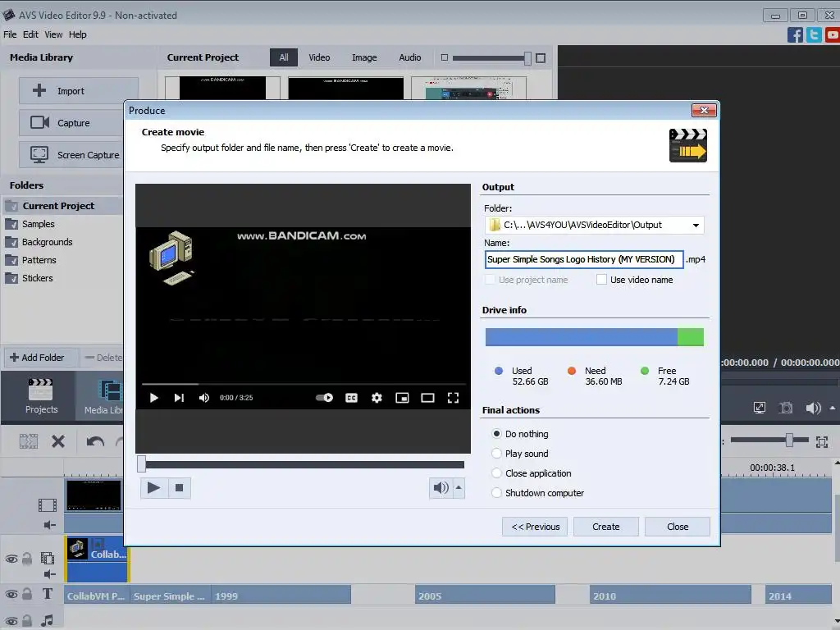Click the overlay track layers icon

47,558
